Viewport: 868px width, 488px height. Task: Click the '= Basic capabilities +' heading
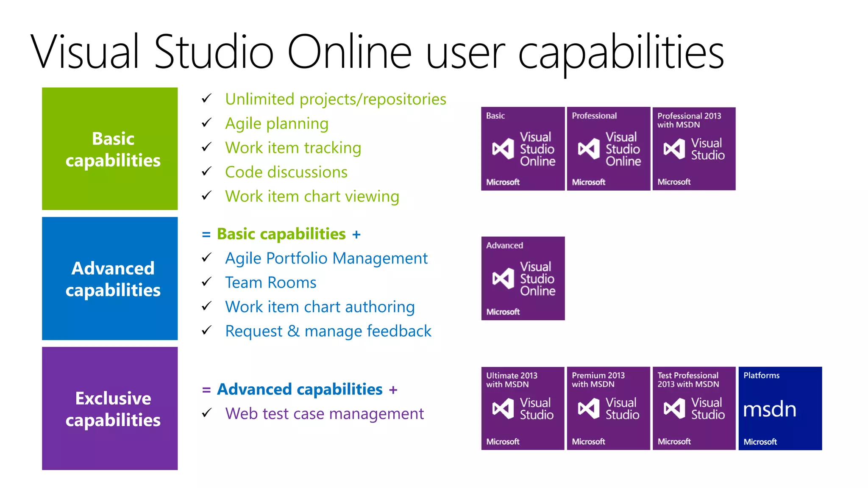point(281,234)
